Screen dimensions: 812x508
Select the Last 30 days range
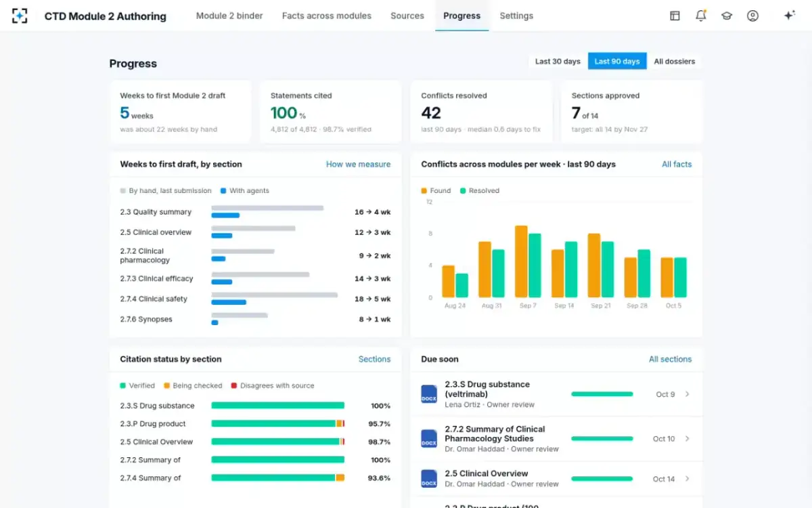tap(558, 62)
